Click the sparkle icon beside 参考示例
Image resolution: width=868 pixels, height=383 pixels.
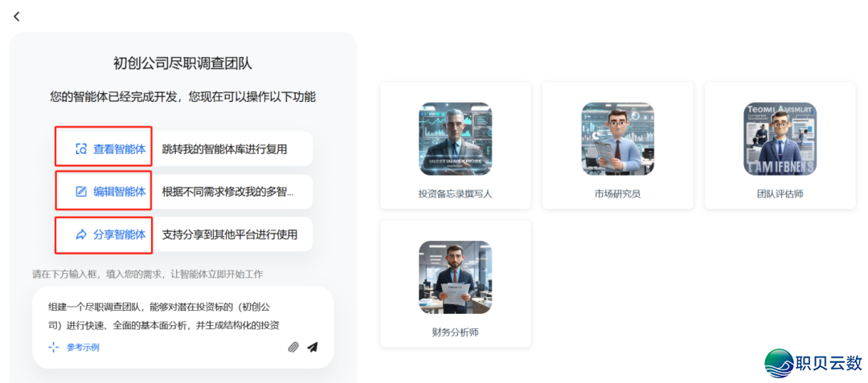pos(53,347)
